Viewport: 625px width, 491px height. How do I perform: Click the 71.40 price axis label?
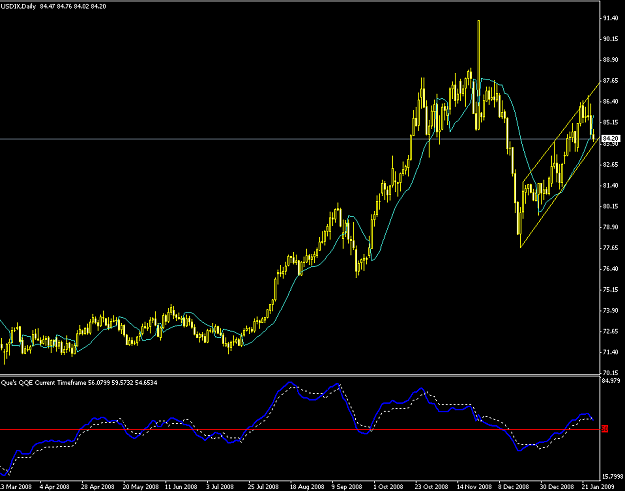click(611, 352)
